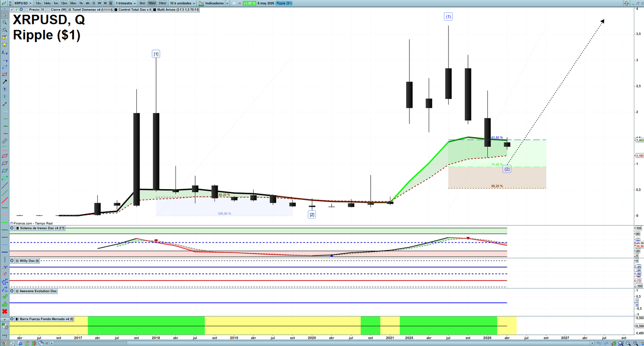Toggle Awesome Evolution Doc color box
The height and width of the screenshot is (346, 644).
pyautogui.click(x=17, y=291)
